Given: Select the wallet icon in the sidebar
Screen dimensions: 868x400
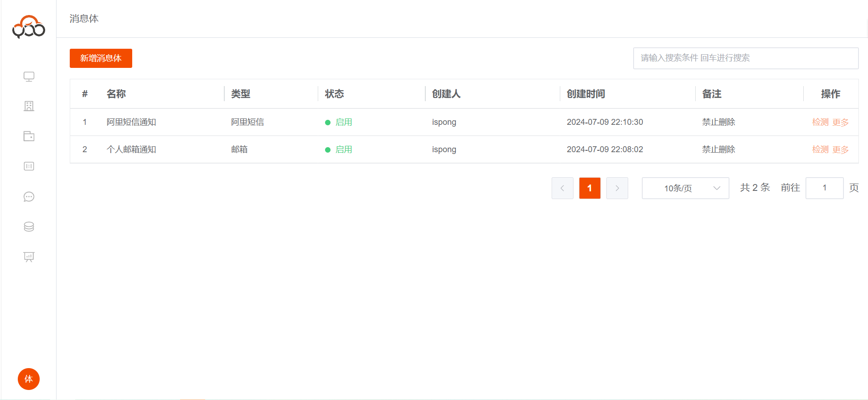Looking at the screenshot, I should click(29, 136).
